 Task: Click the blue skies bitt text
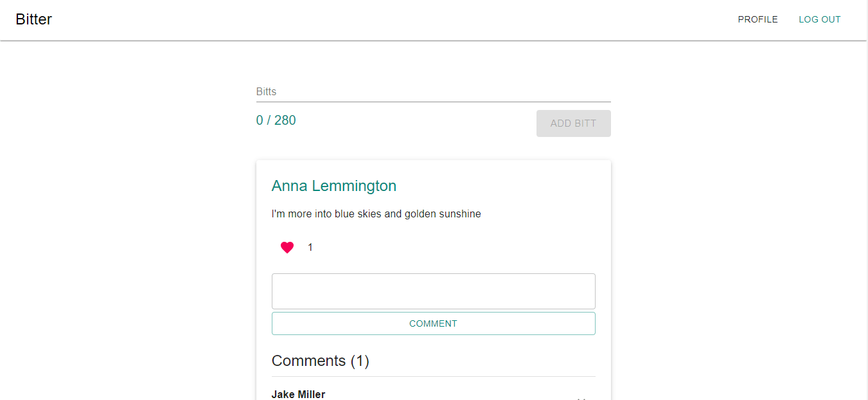click(x=376, y=214)
